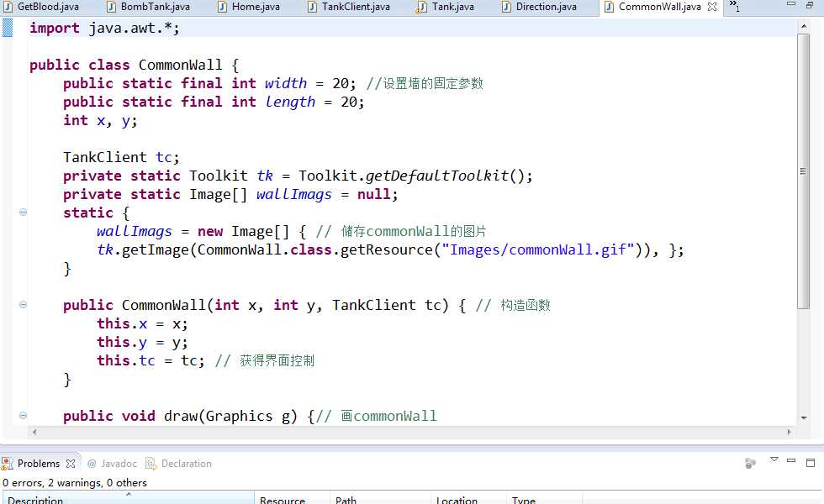Click the "int x, y;" line

click(100, 121)
